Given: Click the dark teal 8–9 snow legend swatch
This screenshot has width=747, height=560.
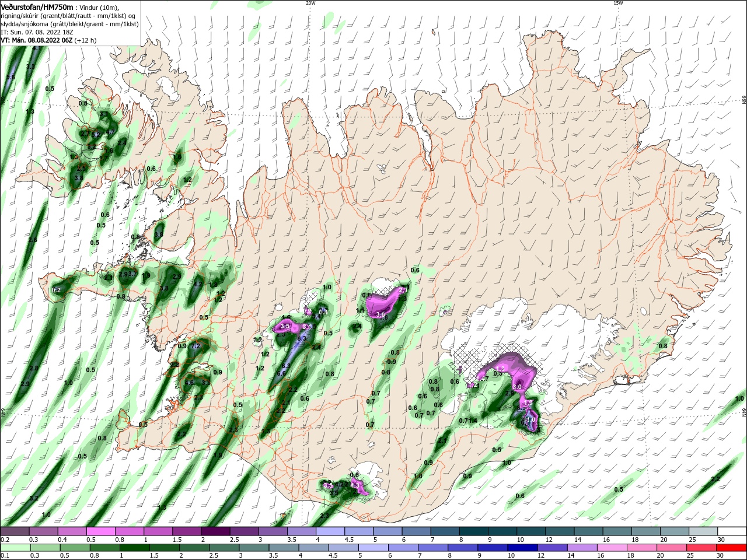Looking at the screenshot, I should pos(473,531).
